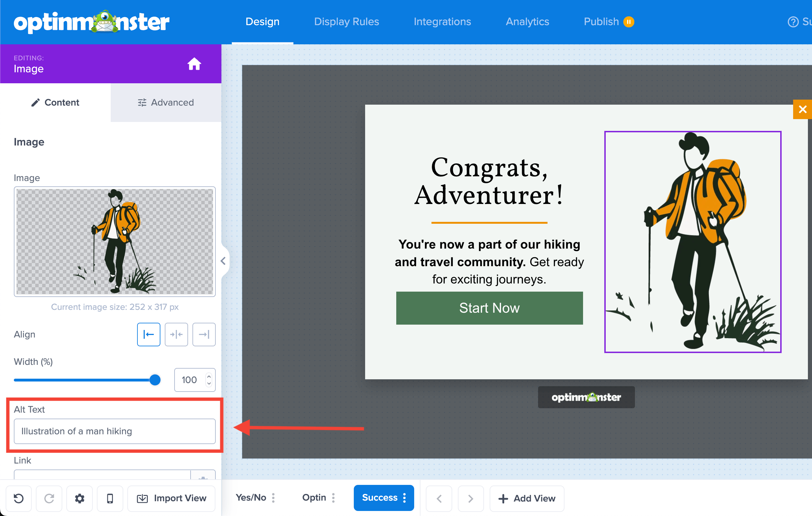Click the undo icon in bottom toolbar
The image size is (812, 516).
(x=19, y=498)
